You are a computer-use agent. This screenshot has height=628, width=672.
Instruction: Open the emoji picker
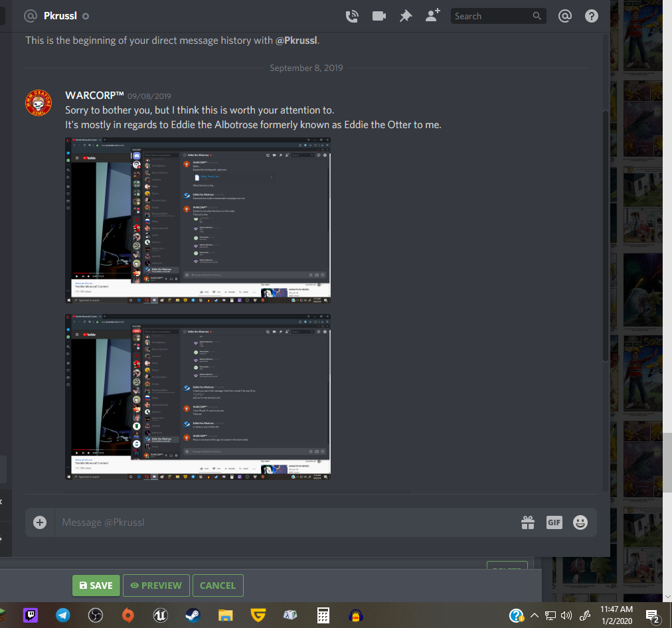tap(580, 522)
